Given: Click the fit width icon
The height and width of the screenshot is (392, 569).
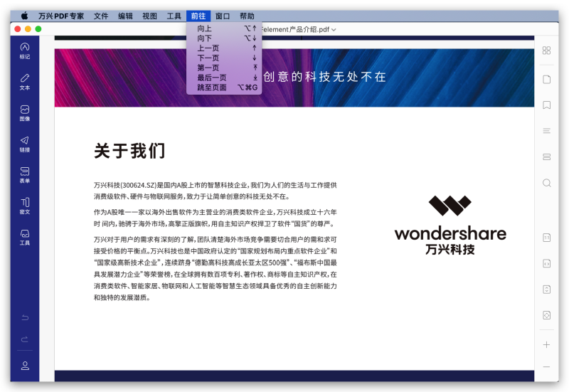Looking at the screenshot, I should (546, 263).
